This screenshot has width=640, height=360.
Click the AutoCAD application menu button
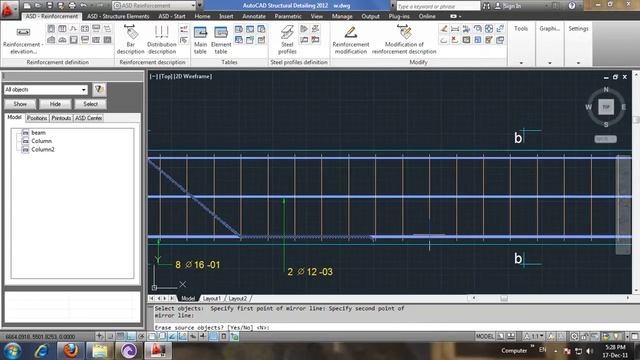point(8,9)
